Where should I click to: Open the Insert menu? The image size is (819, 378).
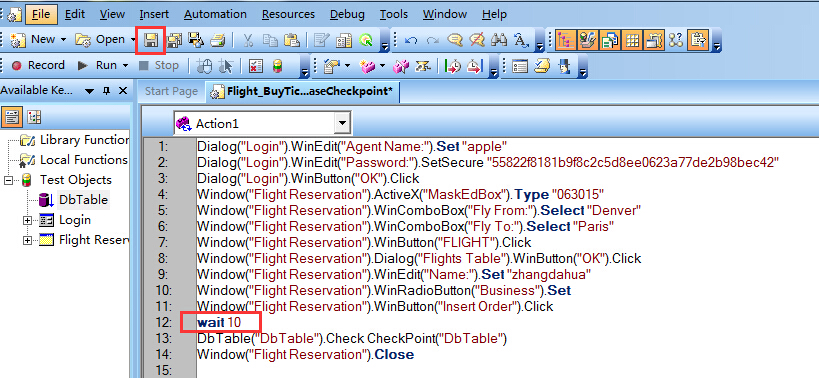click(154, 14)
